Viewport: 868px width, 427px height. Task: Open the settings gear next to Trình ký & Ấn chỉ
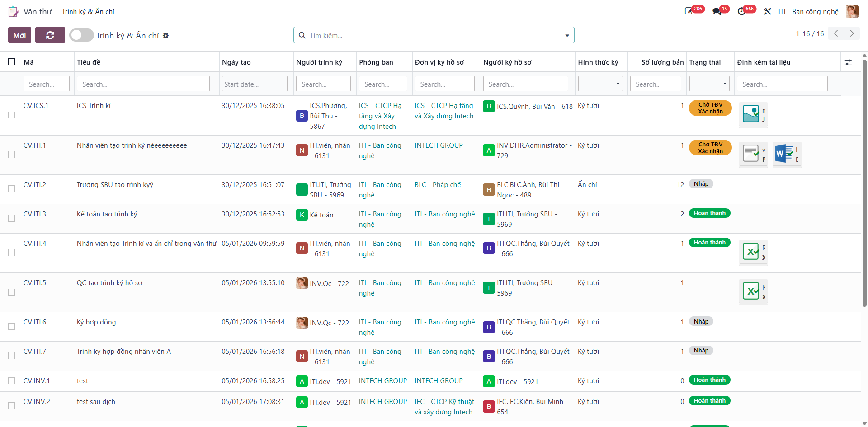point(166,36)
